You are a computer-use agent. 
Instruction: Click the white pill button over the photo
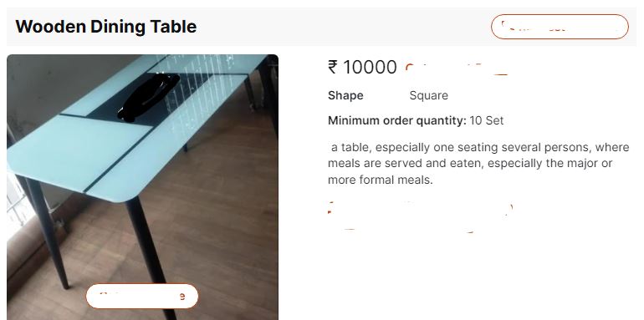[x=142, y=296]
